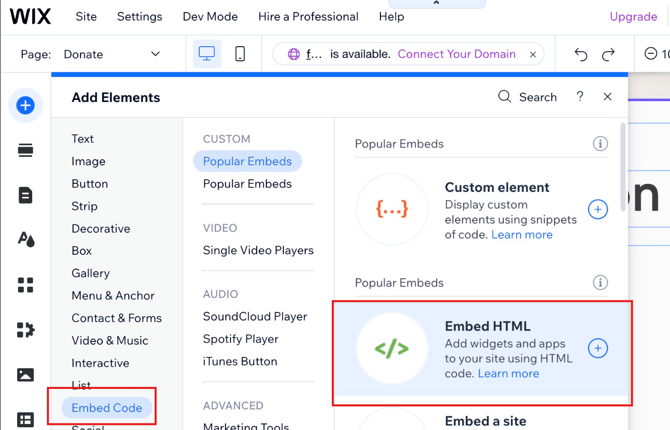Click the redo arrow icon
670x430 pixels.
(608, 54)
